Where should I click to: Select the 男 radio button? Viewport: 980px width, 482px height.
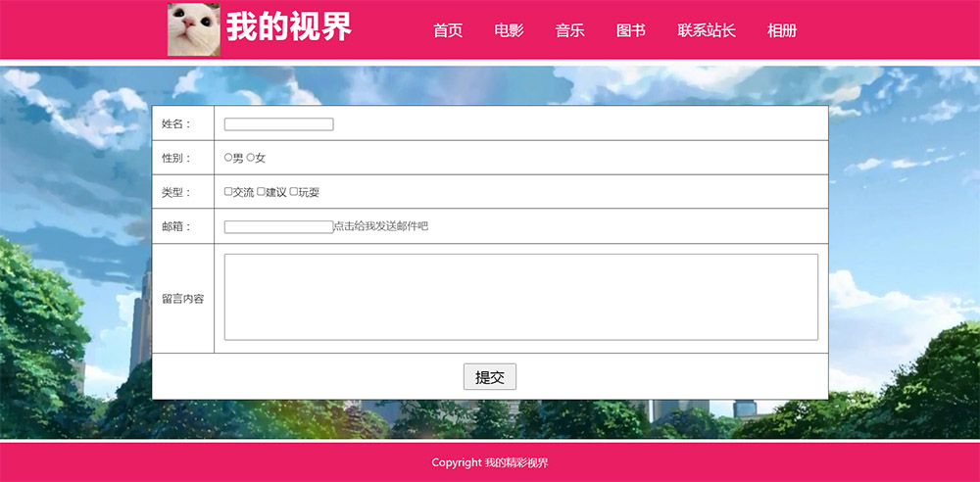coord(228,158)
